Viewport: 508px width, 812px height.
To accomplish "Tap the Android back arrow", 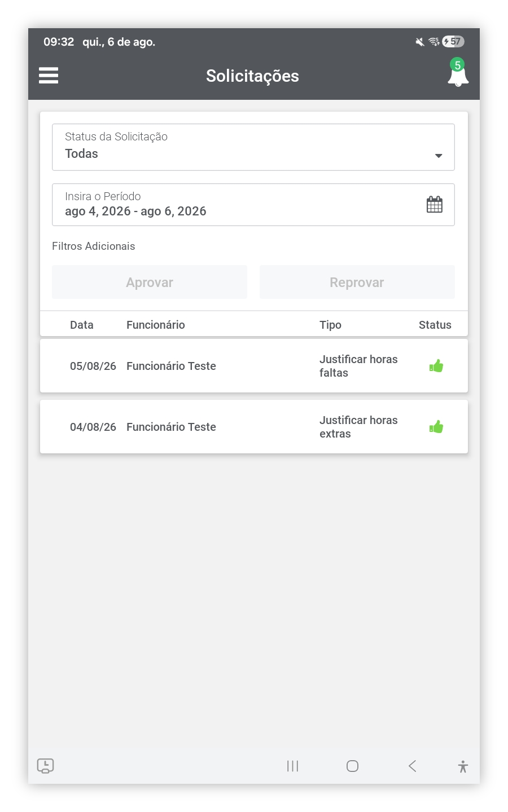I will coord(413,766).
